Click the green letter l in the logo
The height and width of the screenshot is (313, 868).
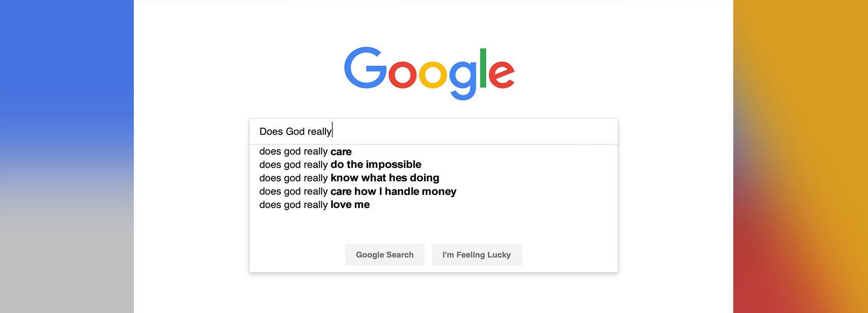[483, 68]
